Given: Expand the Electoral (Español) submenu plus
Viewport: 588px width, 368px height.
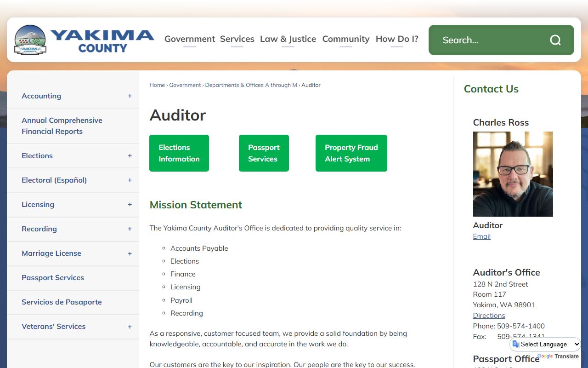Looking at the screenshot, I should click(130, 180).
